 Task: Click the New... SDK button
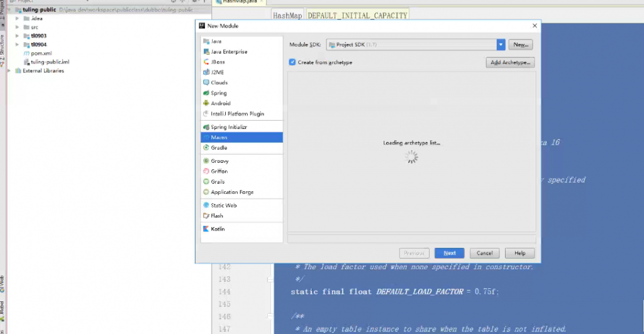point(521,45)
